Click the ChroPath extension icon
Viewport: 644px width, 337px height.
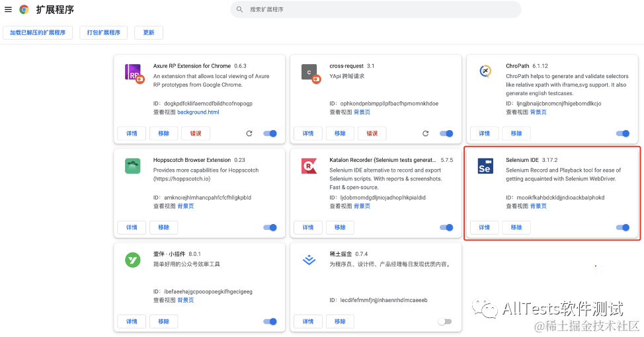(x=485, y=71)
